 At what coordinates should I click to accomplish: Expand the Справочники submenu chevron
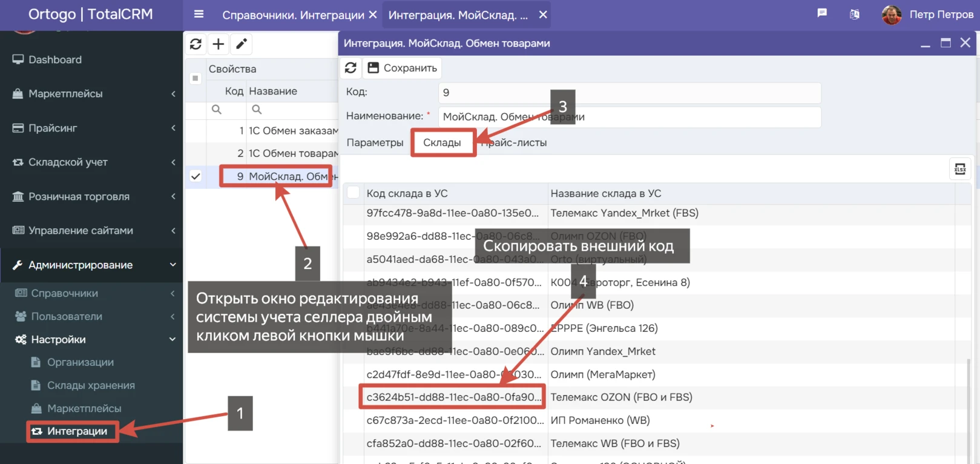[173, 293]
